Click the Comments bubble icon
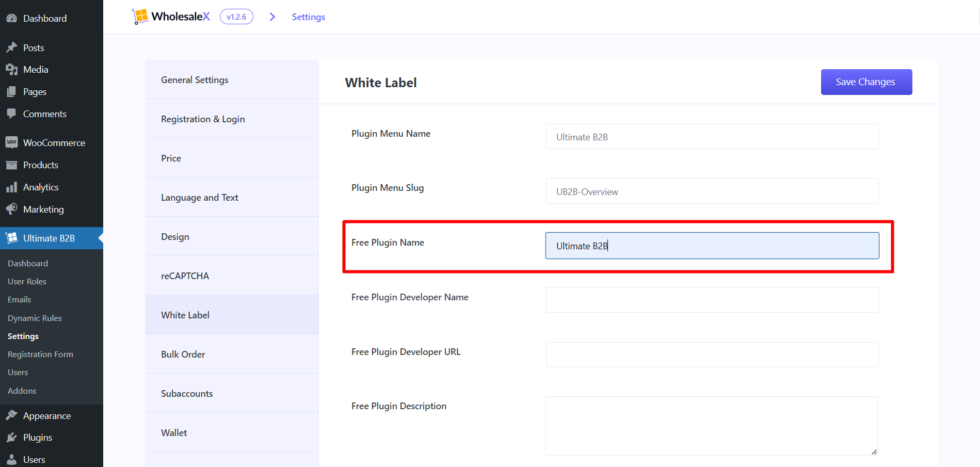Image resolution: width=980 pixels, height=467 pixels. pos(12,114)
